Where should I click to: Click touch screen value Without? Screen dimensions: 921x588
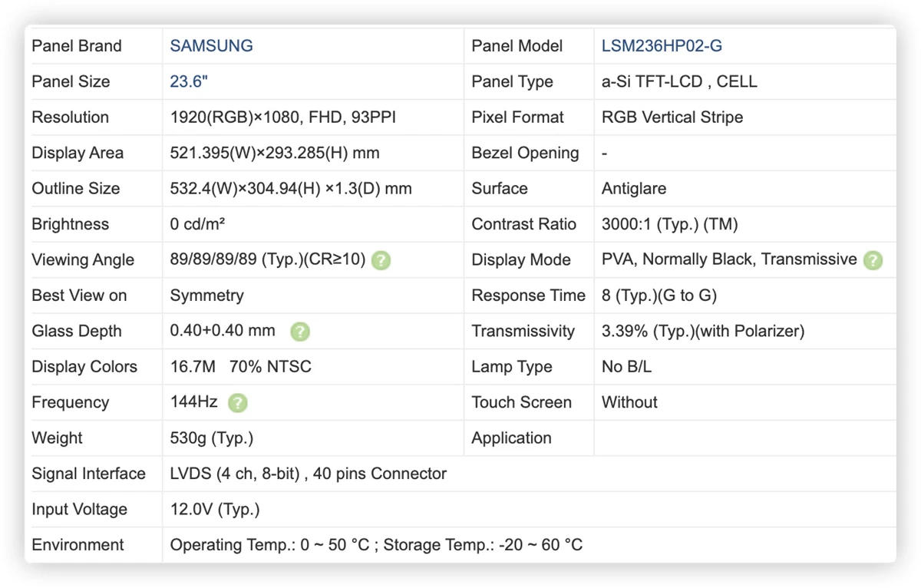(629, 402)
